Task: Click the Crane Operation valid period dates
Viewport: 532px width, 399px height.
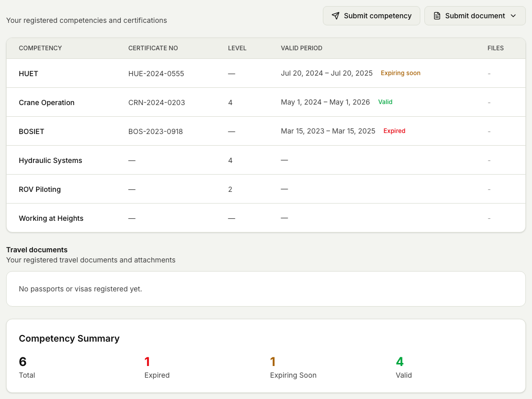Action: 325,102
